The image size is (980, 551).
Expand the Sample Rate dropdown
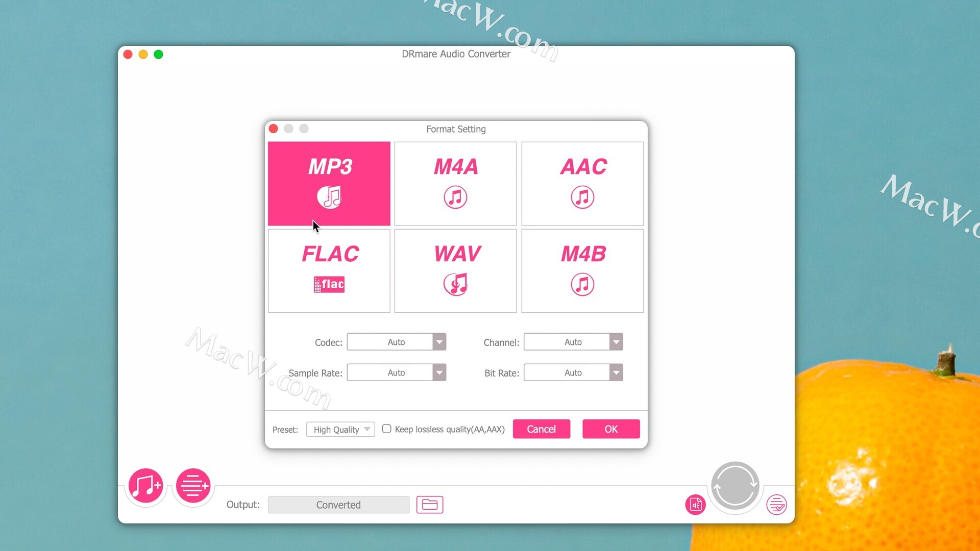coord(397,372)
